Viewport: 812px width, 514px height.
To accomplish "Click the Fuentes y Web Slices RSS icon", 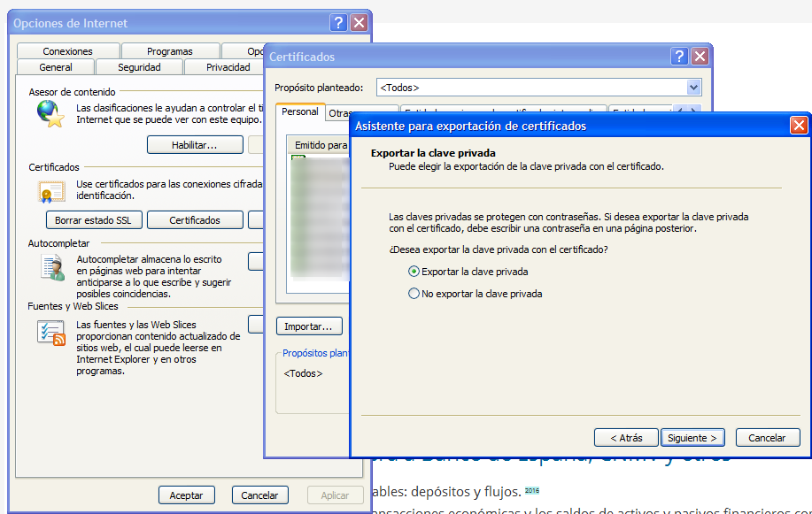I will click(50, 333).
